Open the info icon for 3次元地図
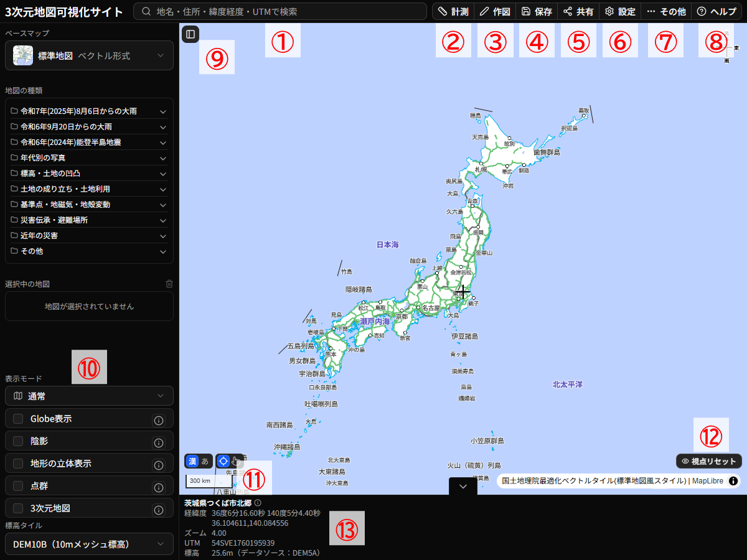The image size is (747, 560). pos(159,510)
